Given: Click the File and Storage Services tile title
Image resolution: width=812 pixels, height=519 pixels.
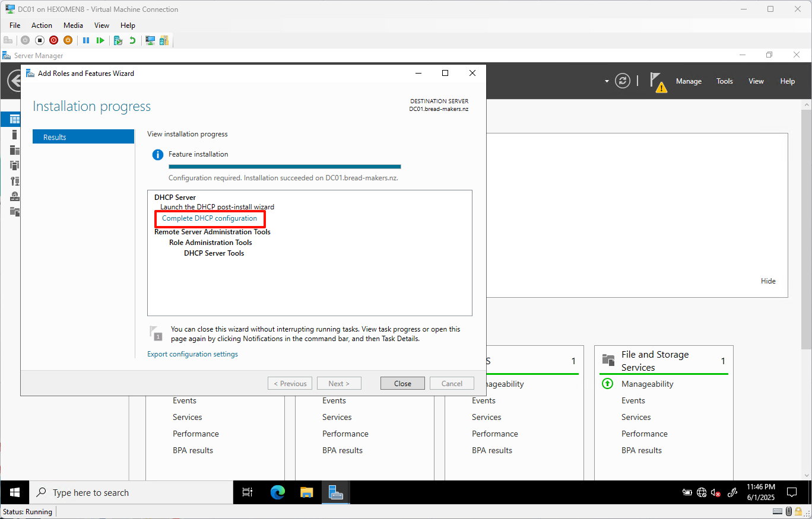Looking at the screenshot, I should (655, 361).
